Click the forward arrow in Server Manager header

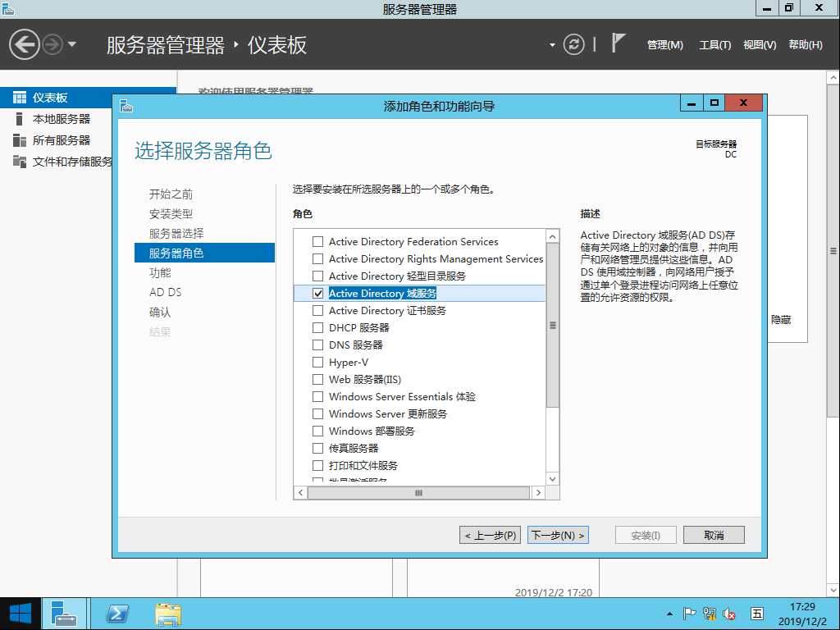52,44
